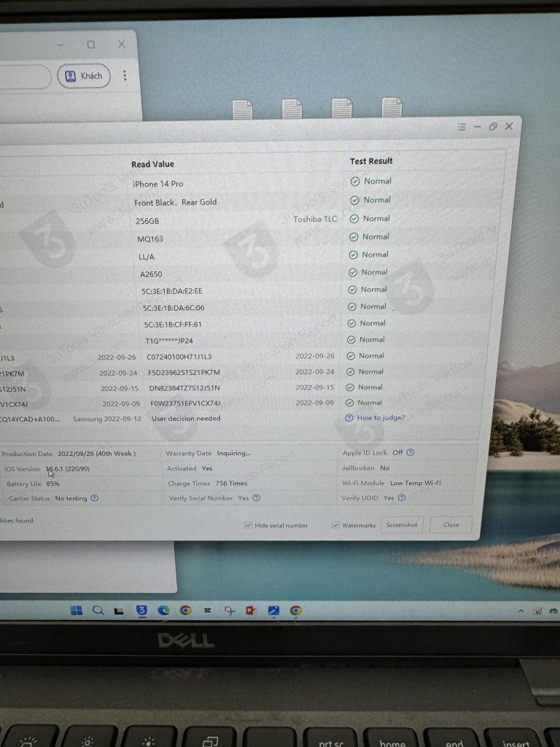560x747 pixels.
Task: Open the first desktop document file icon
Action: tap(242, 109)
